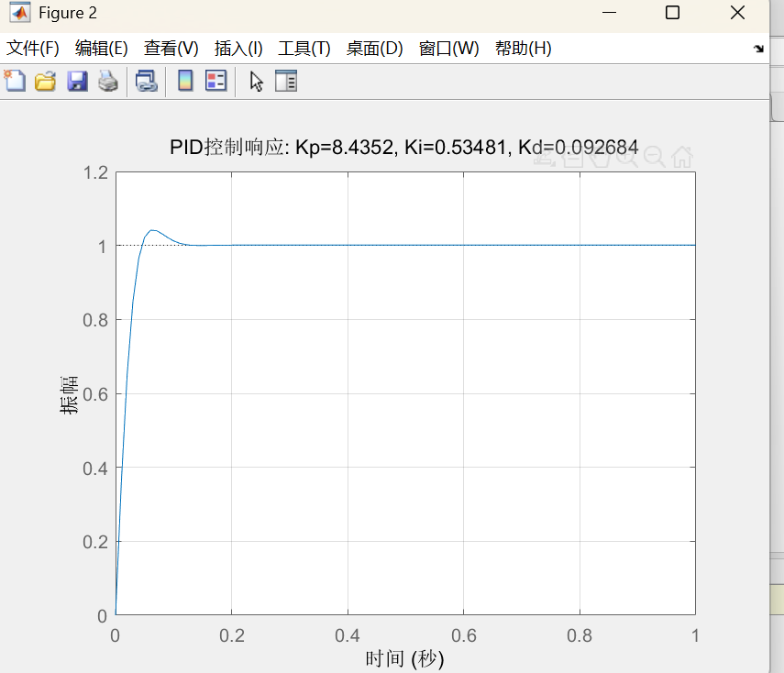Click the x-axis label 时间 (秒)
784x673 pixels.
pyautogui.click(x=404, y=659)
